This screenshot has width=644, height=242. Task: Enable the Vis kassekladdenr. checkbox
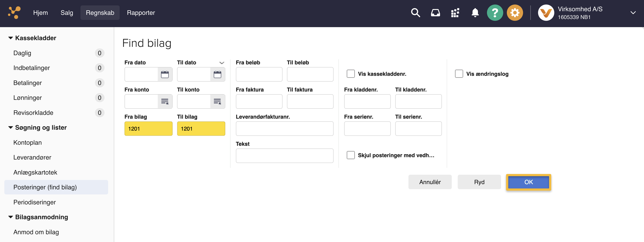[351, 74]
